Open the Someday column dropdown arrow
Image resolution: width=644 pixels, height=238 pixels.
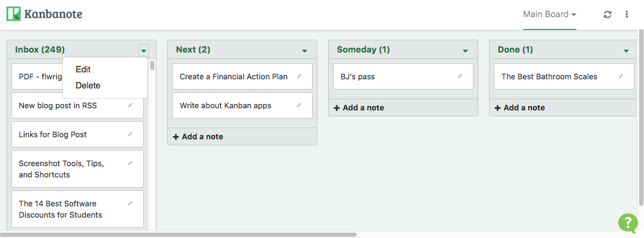(x=465, y=50)
